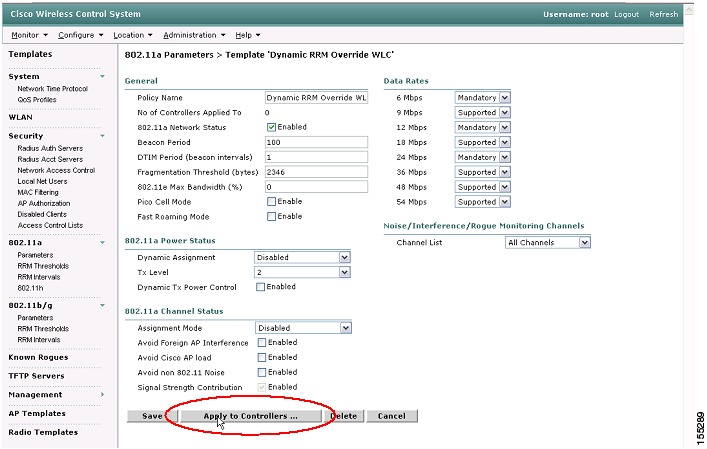The image size is (707, 449).
Task: Open AP Templates section
Action: pyautogui.click(x=37, y=413)
